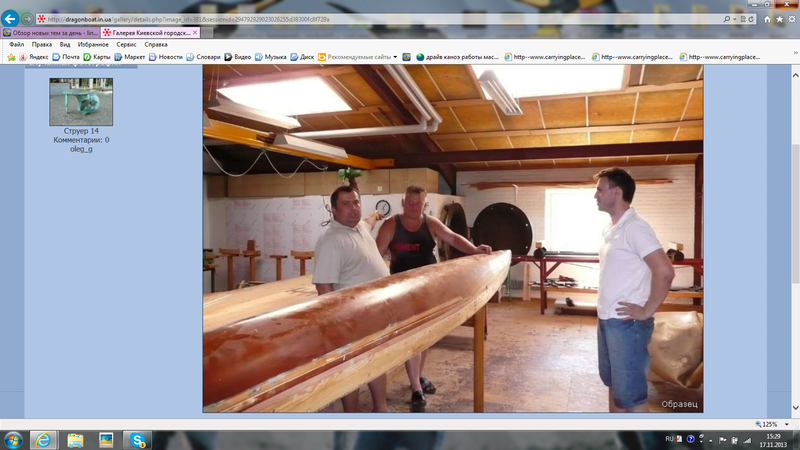Click the dragonboat site icon in address bar
This screenshot has width=800, height=450.
coord(41,19)
